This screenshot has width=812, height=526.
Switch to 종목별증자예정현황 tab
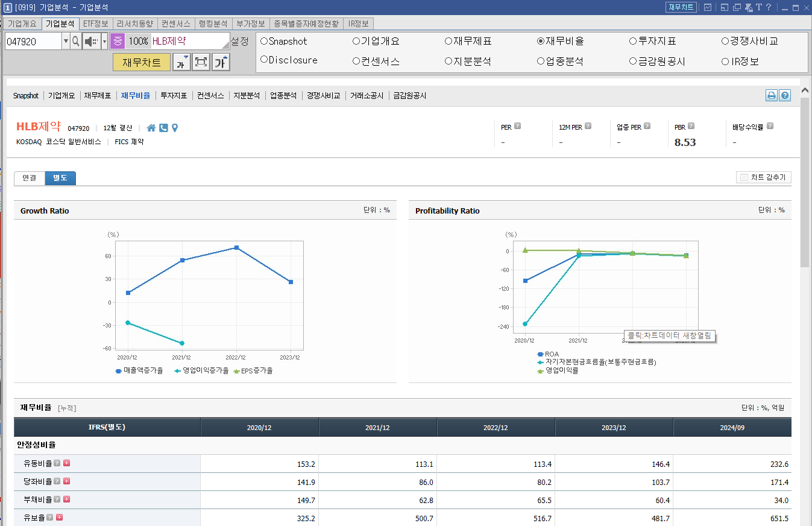click(307, 24)
